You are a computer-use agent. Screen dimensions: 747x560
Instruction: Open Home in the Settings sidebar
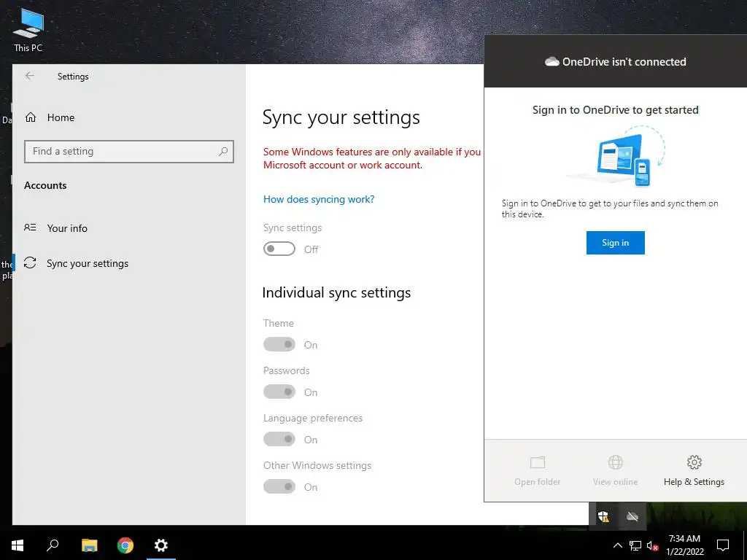(x=61, y=117)
